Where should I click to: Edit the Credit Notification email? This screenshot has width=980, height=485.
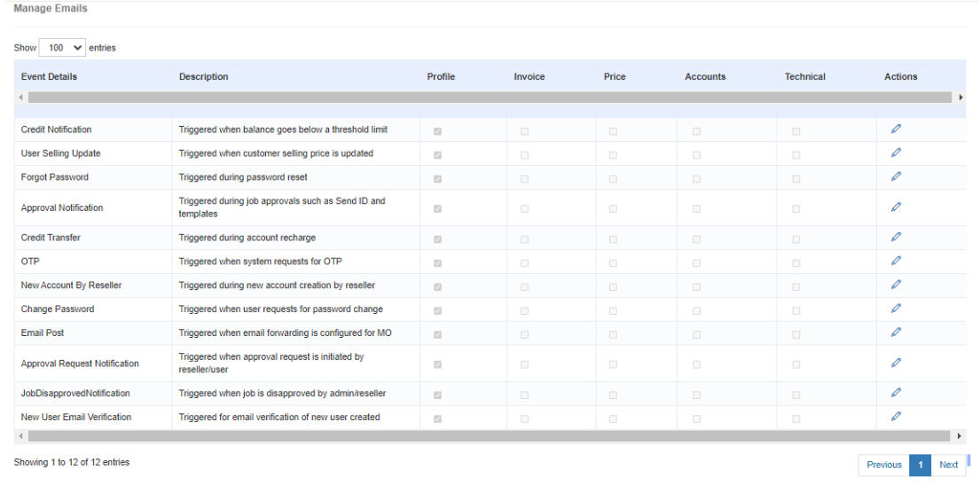point(896,129)
